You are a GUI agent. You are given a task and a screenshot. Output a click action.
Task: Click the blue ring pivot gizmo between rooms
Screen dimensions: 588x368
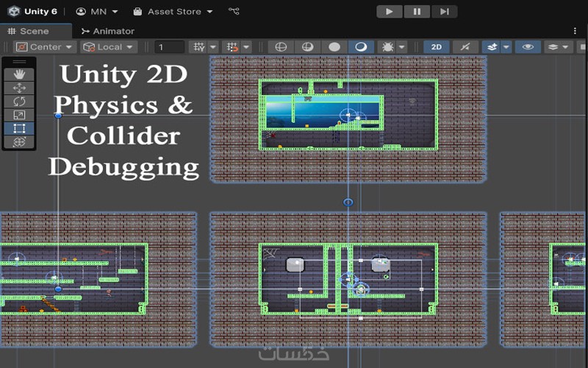point(348,202)
